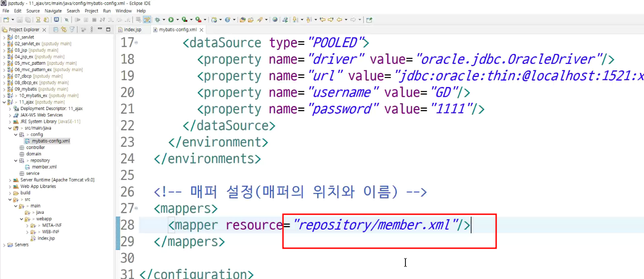Click the Save All toolbar icon
Viewport: 644px width, 279px height.
(28, 20)
